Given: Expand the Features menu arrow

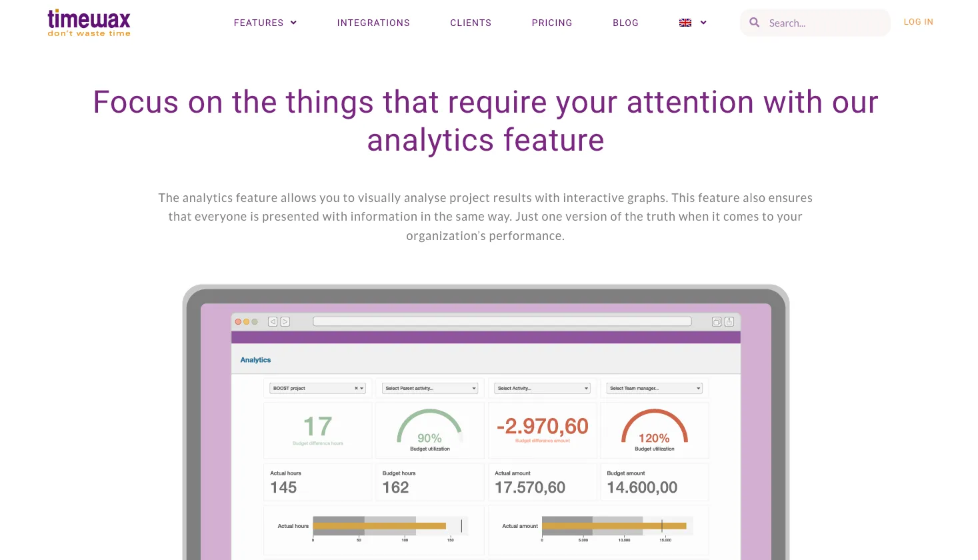Looking at the screenshot, I should pyautogui.click(x=293, y=23).
